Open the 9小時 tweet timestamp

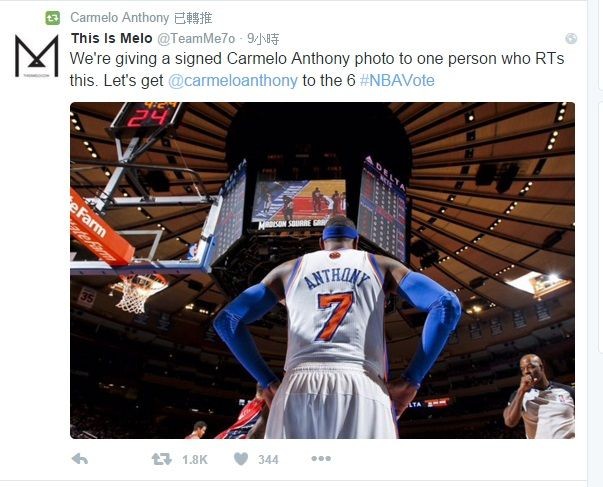coord(263,38)
